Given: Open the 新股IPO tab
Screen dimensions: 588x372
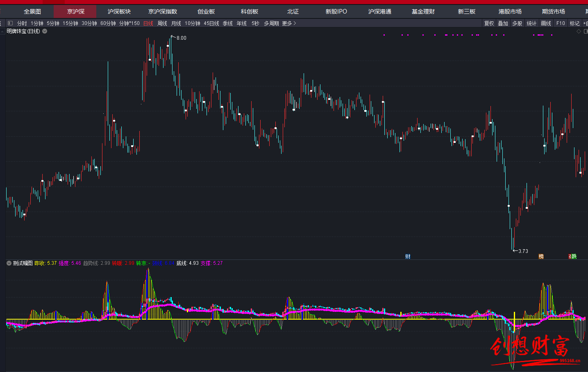Looking at the screenshot, I should [336, 11].
